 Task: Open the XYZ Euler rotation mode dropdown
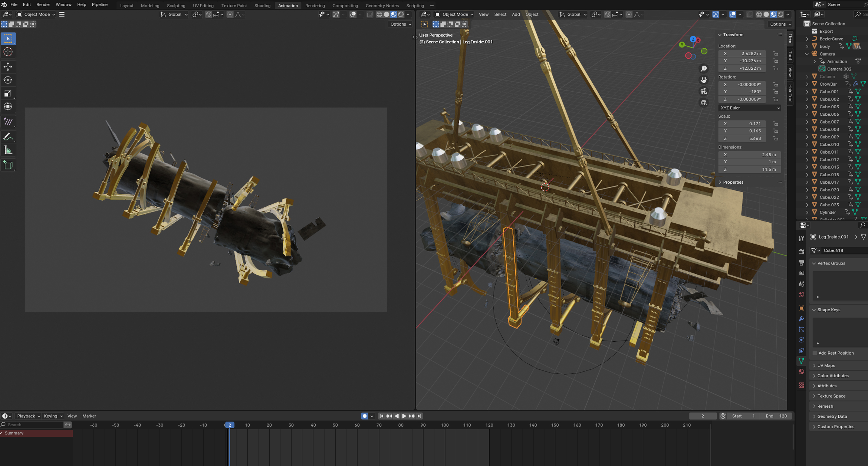[749, 108]
